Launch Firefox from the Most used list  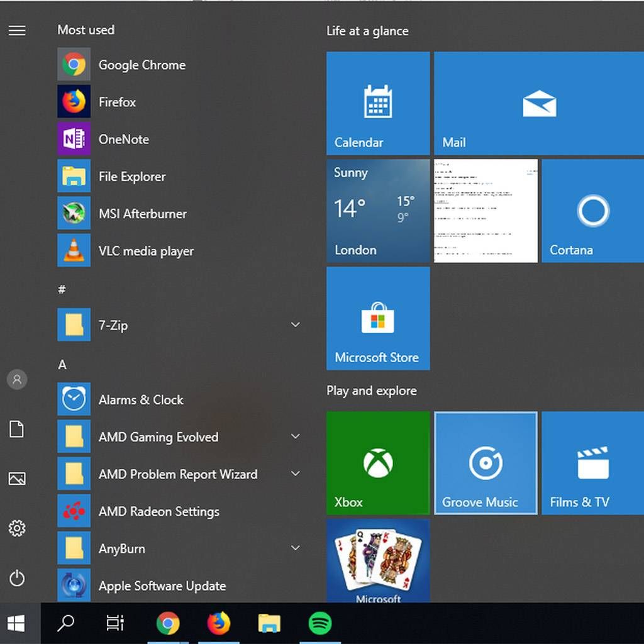(x=117, y=102)
